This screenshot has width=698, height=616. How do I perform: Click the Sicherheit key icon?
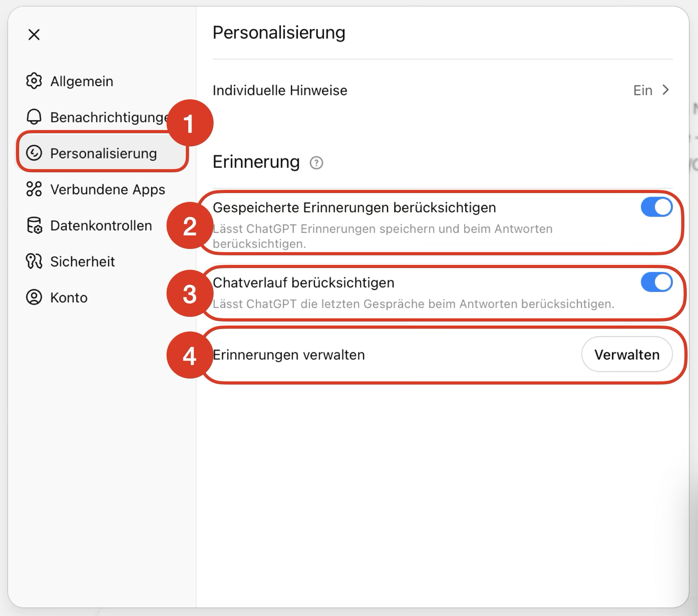[34, 261]
